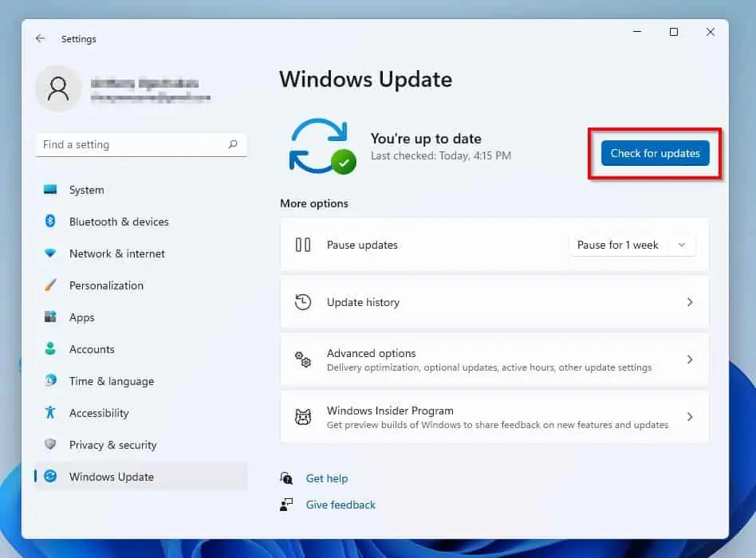Click the search magnifier icon

(x=233, y=144)
